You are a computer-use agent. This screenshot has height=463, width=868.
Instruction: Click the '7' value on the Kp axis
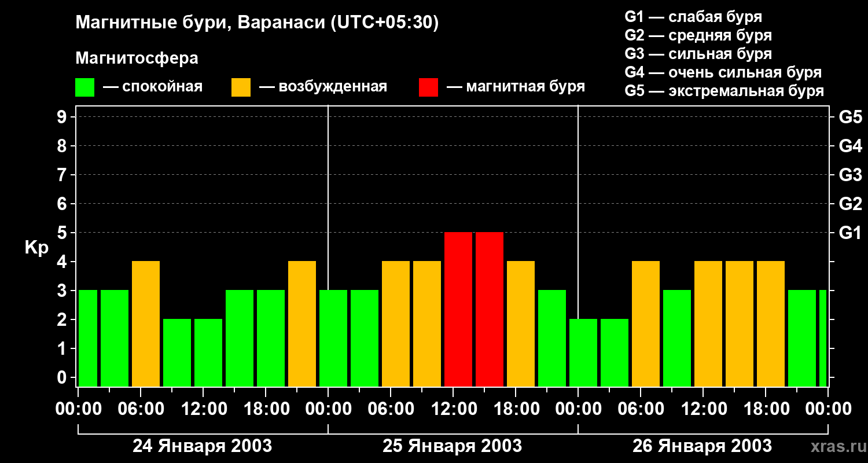pyautogui.click(x=63, y=175)
